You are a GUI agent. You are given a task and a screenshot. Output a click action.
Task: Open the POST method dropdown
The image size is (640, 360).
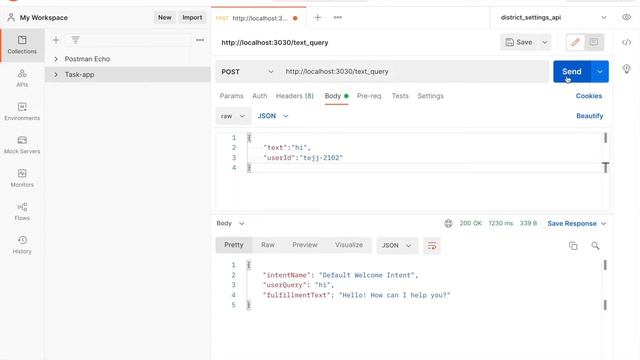click(247, 72)
